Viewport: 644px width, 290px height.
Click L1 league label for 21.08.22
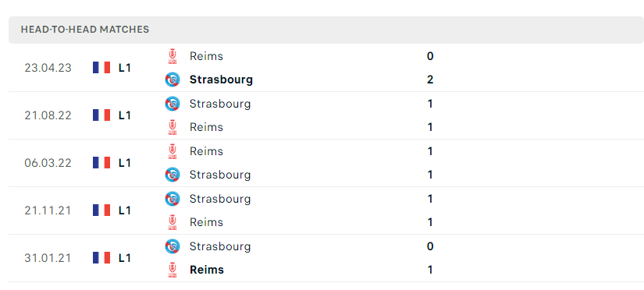point(124,115)
